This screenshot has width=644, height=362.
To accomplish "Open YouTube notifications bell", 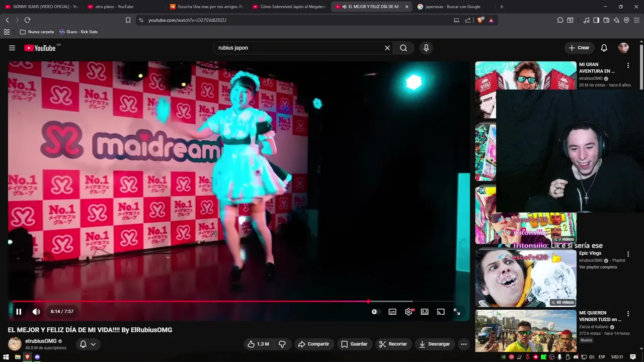I will 604,48.
